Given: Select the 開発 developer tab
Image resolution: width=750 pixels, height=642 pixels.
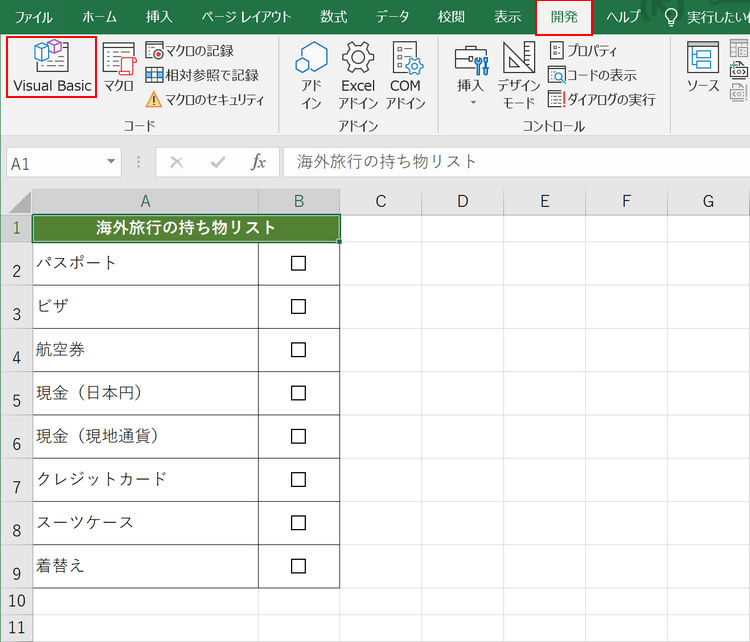Looking at the screenshot, I should [564, 17].
